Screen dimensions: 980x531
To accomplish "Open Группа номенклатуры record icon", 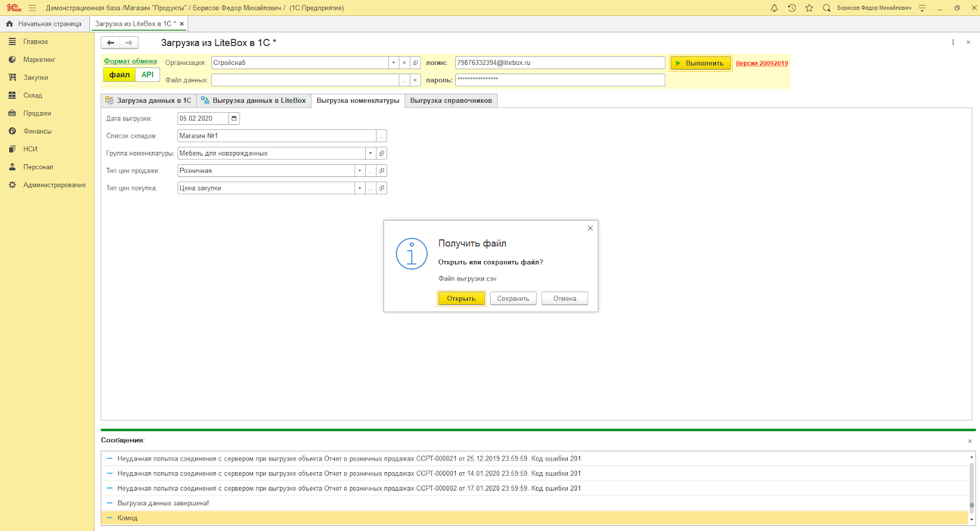I will [382, 153].
